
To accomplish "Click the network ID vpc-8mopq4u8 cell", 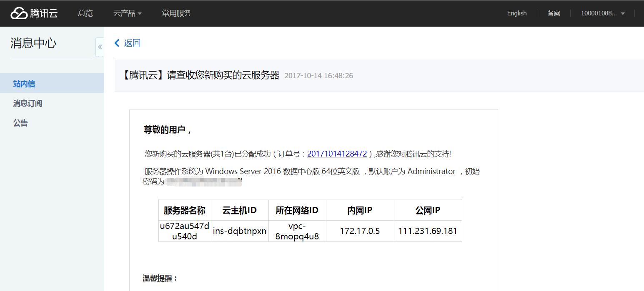I will click(x=298, y=231).
